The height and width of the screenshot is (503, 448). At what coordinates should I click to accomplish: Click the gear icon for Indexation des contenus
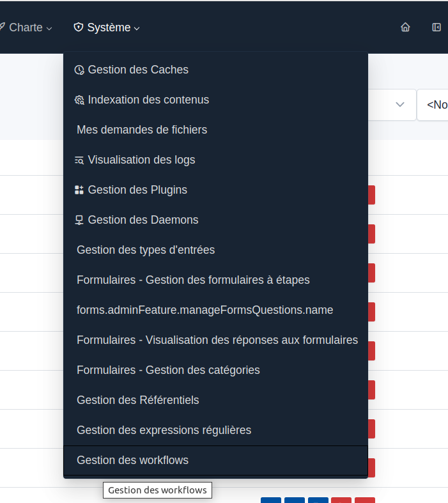[79, 100]
